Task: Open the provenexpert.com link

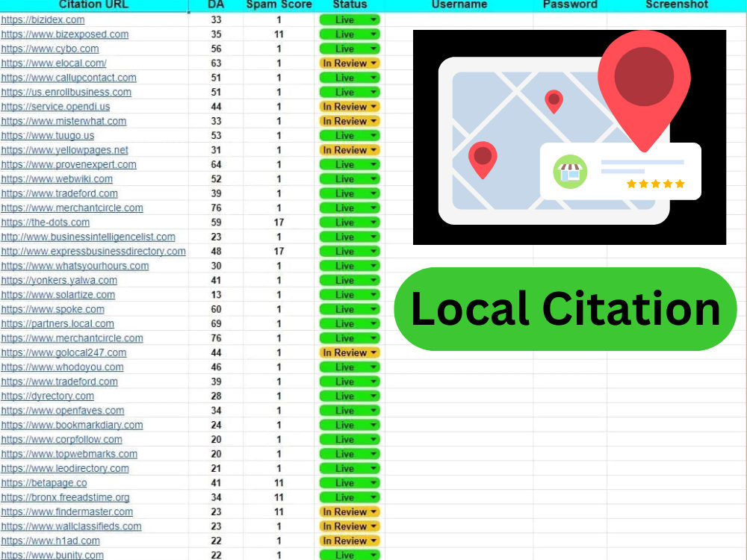Action: (x=69, y=164)
